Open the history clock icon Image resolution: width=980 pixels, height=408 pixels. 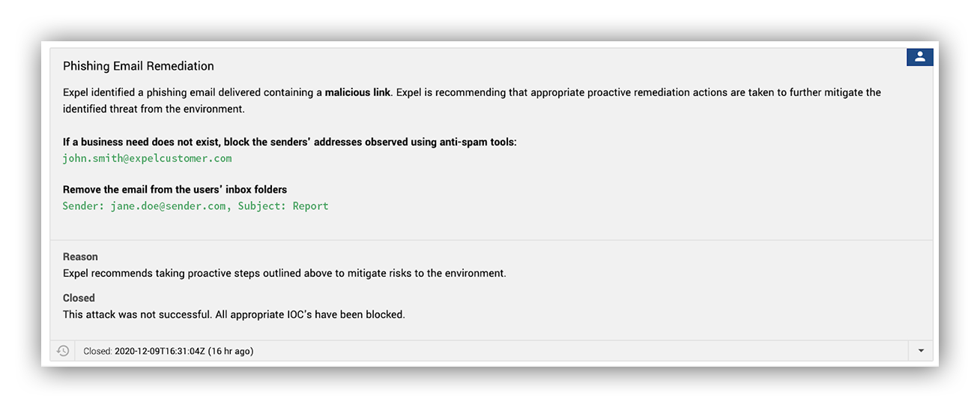point(63,351)
